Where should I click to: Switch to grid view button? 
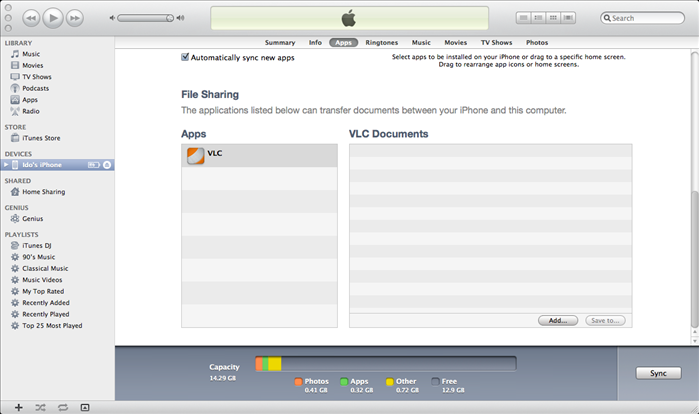(553, 18)
